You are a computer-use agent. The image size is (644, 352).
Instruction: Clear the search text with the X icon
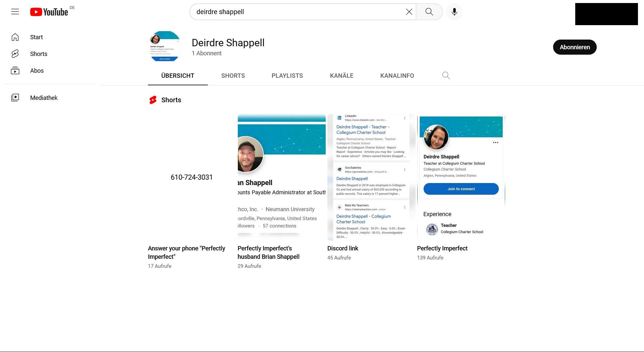409,12
